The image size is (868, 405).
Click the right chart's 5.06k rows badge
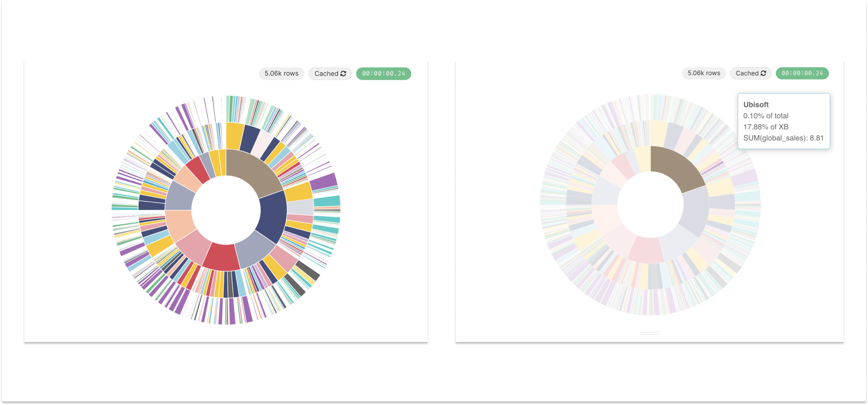pos(704,73)
